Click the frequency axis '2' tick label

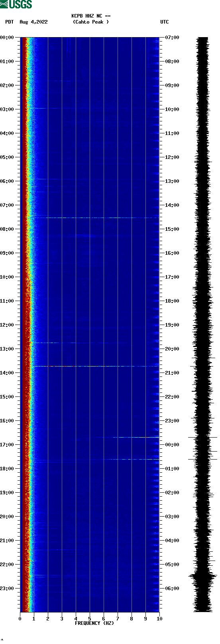click(x=48, y=619)
